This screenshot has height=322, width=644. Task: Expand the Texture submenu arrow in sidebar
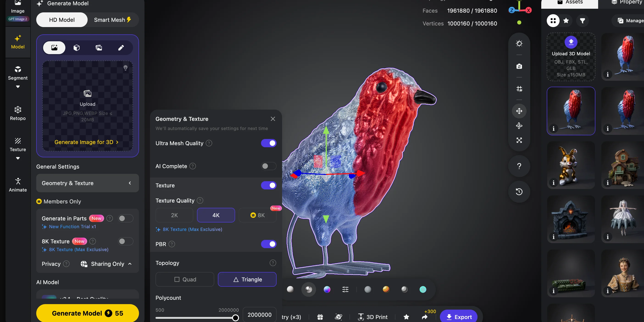[18, 158]
